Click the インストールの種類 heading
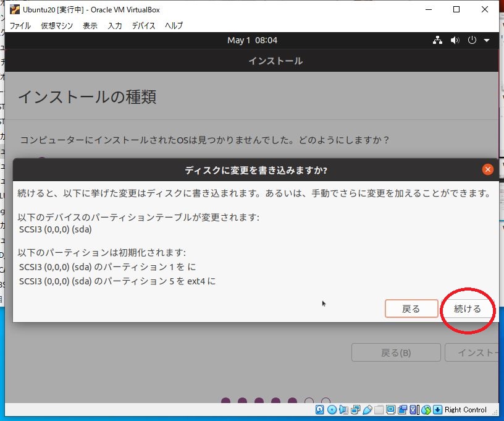The width and height of the screenshot is (504, 421). pos(87,97)
